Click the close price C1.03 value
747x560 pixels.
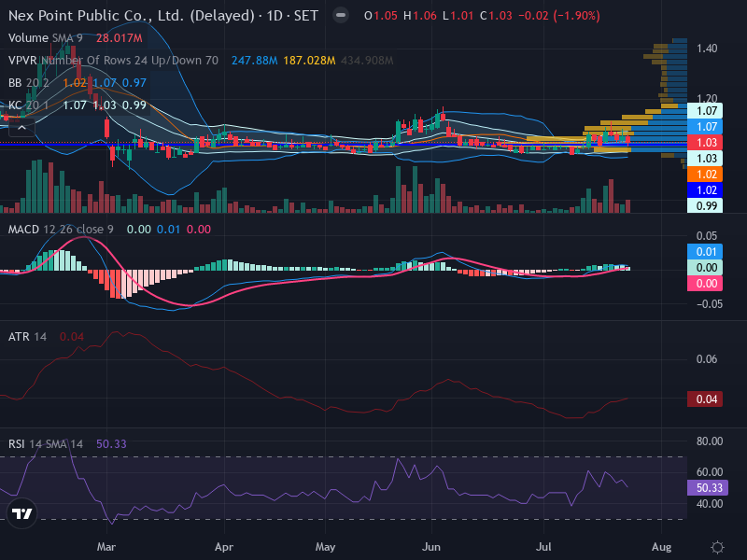point(496,16)
